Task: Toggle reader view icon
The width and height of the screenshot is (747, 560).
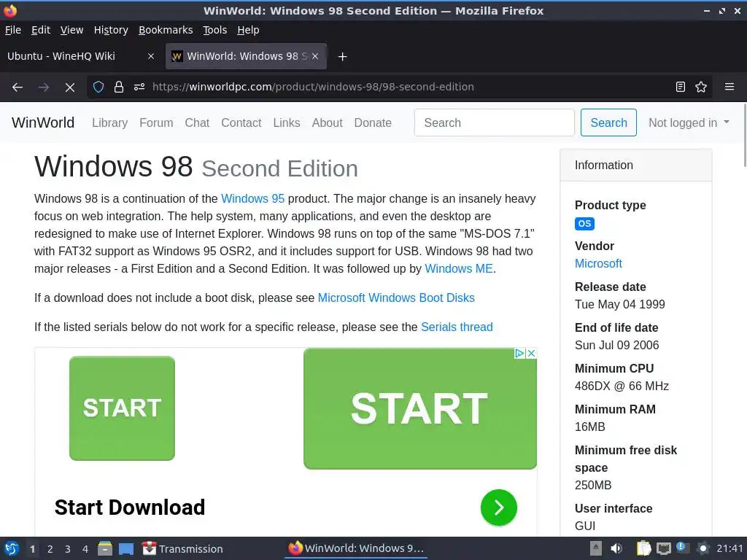Action: [x=681, y=87]
